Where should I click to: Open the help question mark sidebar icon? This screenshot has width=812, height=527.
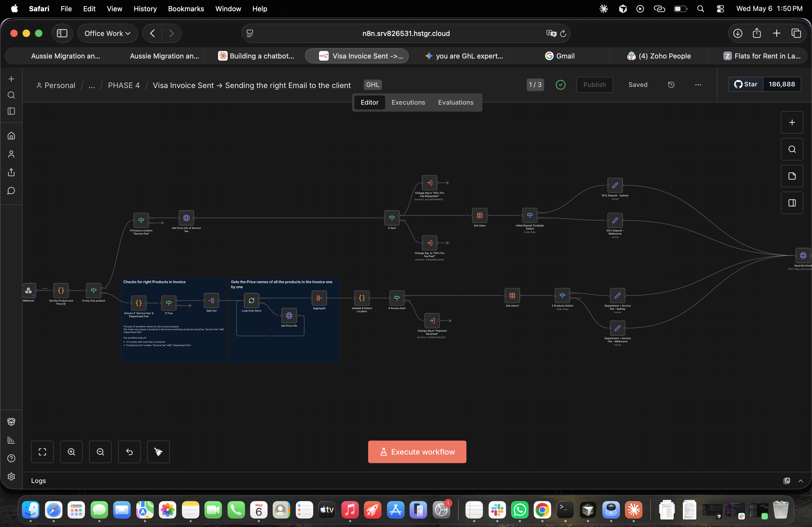11,458
